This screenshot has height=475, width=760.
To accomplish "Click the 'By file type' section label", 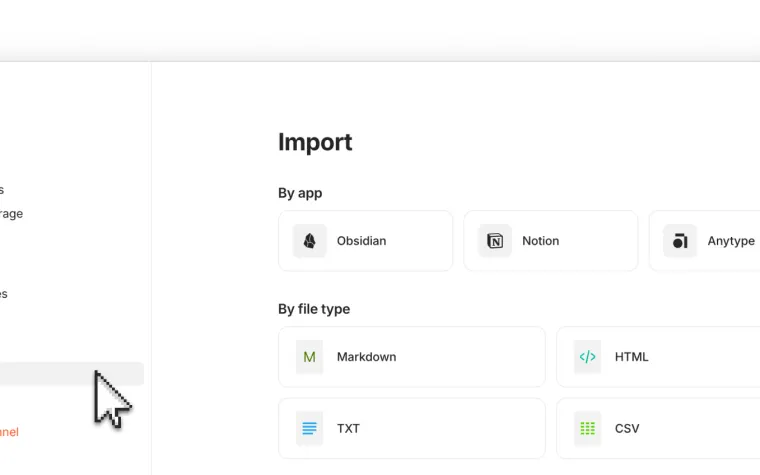I will point(314,309).
